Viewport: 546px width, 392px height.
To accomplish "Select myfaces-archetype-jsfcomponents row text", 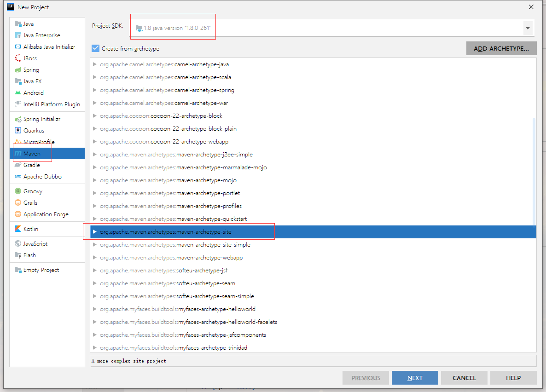I will [x=183, y=334].
